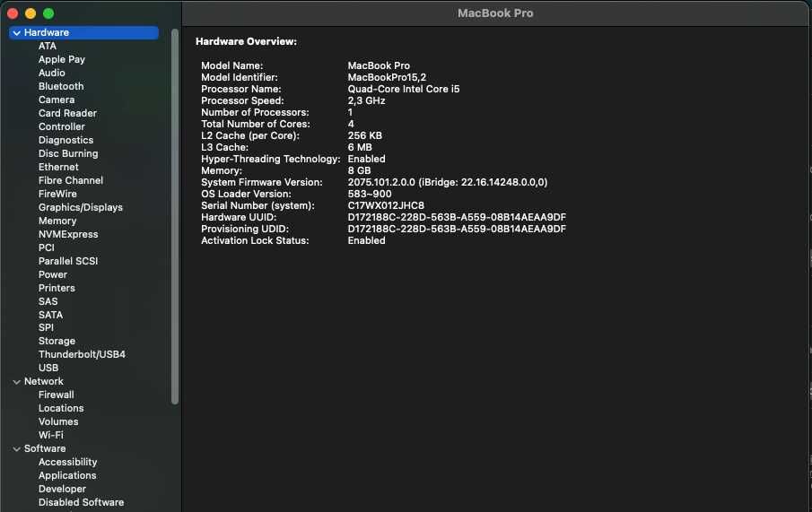
Task: Close the System Information window
Action: click(13, 13)
